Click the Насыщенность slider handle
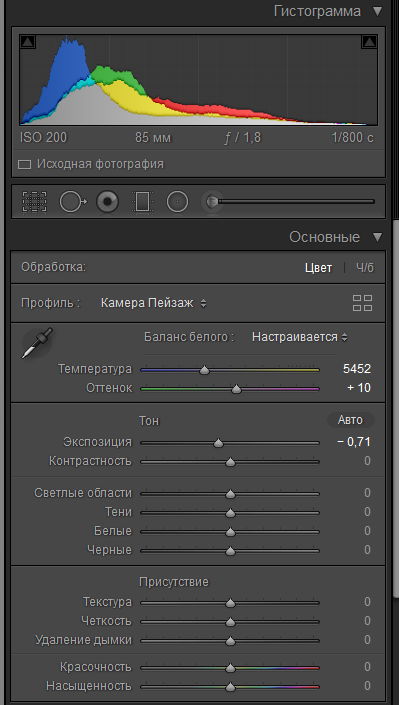The width and height of the screenshot is (399, 705). (x=230, y=687)
